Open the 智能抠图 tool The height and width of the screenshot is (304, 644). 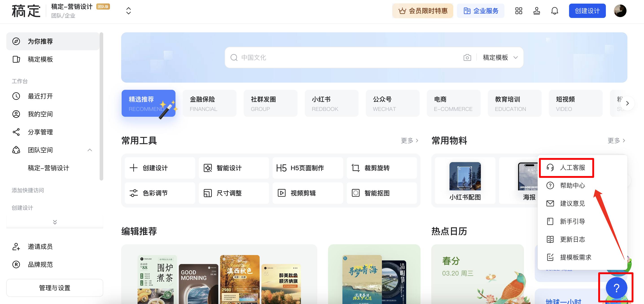pyautogui.click(x=382, y=193)
